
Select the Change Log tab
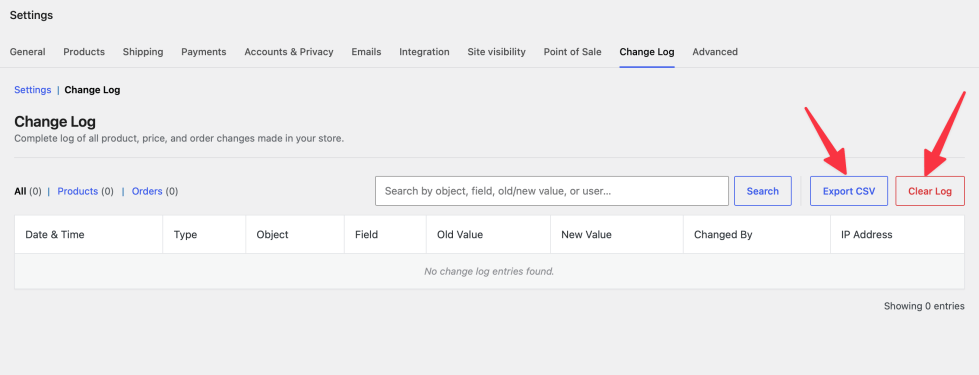(647, 52)
